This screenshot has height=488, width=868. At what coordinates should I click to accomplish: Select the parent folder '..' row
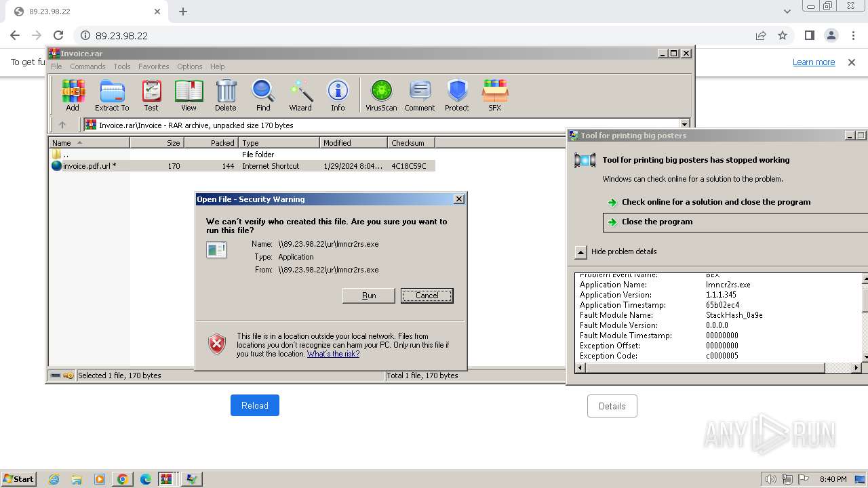pos(242,155)
